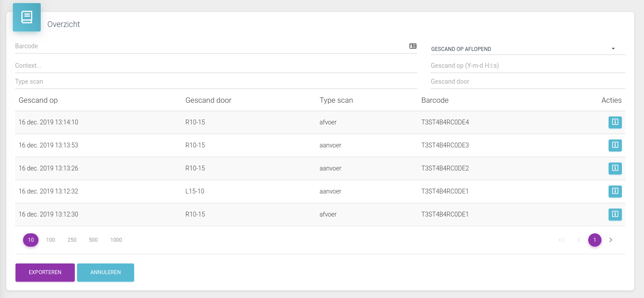644x298 pixels.
Task: Click the book icon beside Overzicht
Action: (27, 17)
